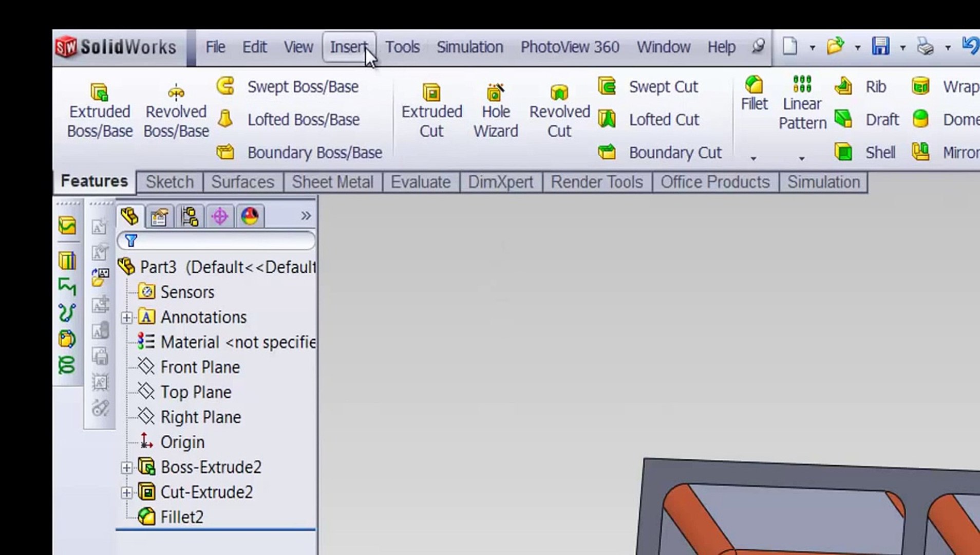The image size is (980, 555).
Task: Open the DisplayManager tab
Action: click(250, 216)
